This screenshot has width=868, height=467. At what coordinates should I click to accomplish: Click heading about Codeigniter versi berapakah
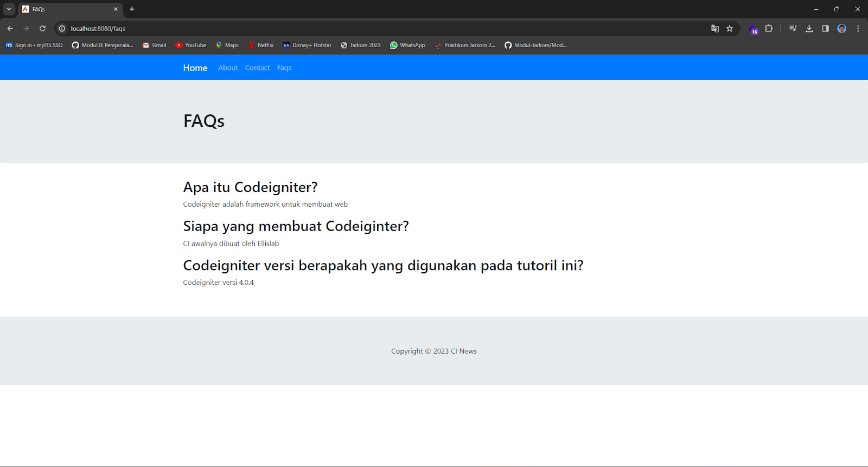coord(384,265)
